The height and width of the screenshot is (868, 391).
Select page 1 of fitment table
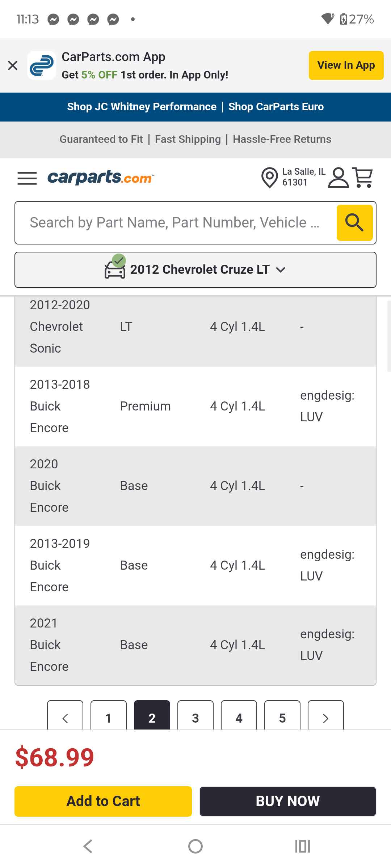[x=109, y=715]
